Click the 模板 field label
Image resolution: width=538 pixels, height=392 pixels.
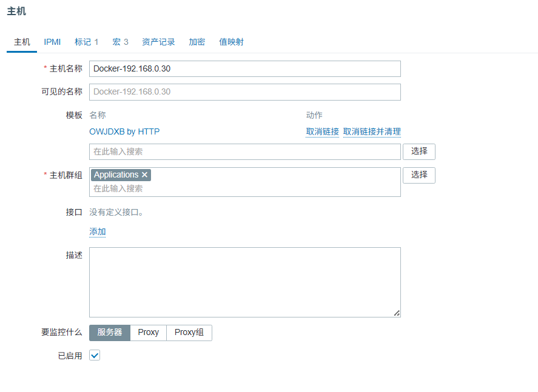[74, 115]
